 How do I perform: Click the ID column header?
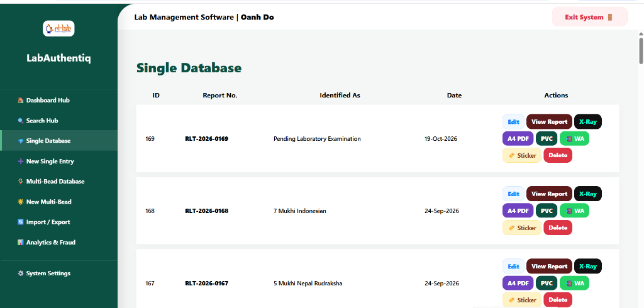(156, 96)
